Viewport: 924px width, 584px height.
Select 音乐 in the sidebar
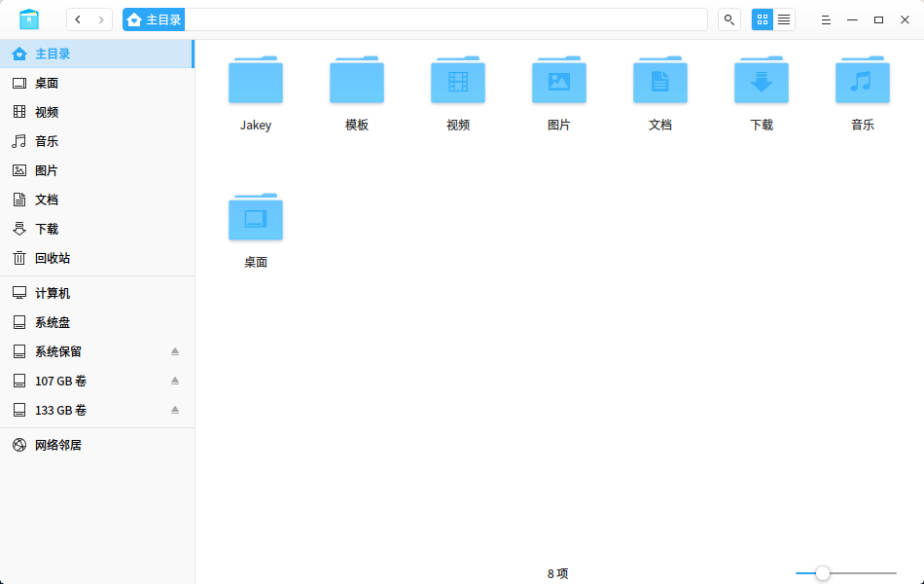coord(96,141)
